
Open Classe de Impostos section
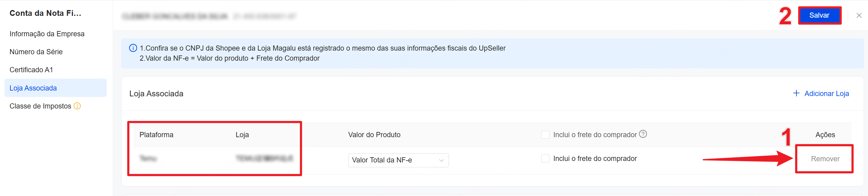click(x=40, y=106)
